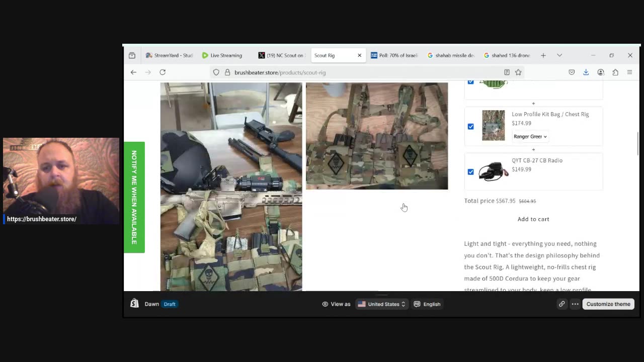Bookmark this page with the star
Viewport: 644px width, 362px height.
[518, 72]
